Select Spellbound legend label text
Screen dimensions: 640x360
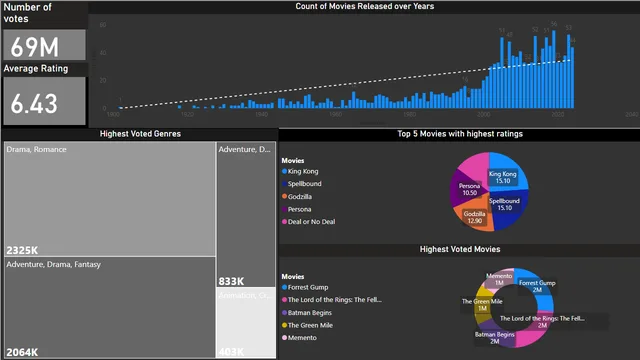point(304,184)
